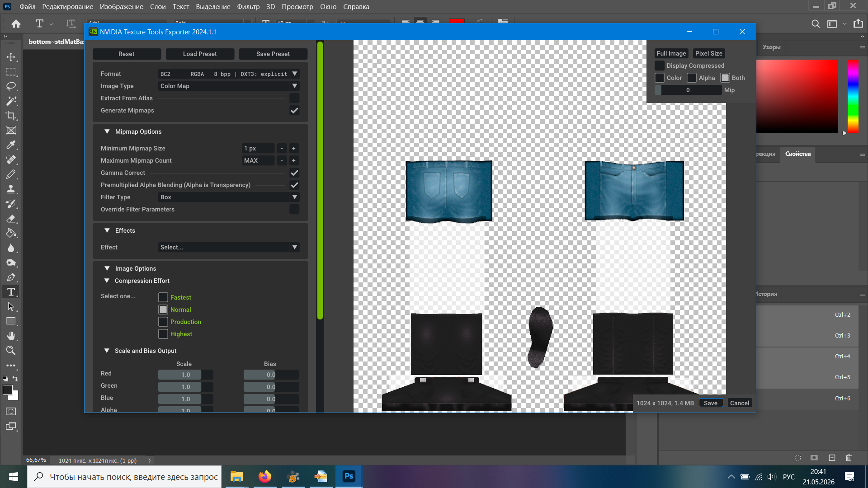The image size is (868, 488).
Task: Select the Zoom tool in toolbar
Action: 11,351
